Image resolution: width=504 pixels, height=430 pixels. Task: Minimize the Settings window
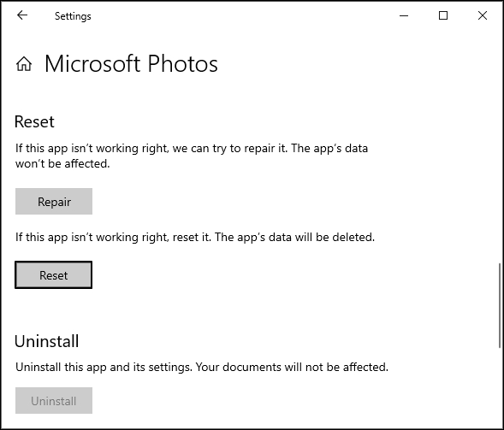point(404,15)
